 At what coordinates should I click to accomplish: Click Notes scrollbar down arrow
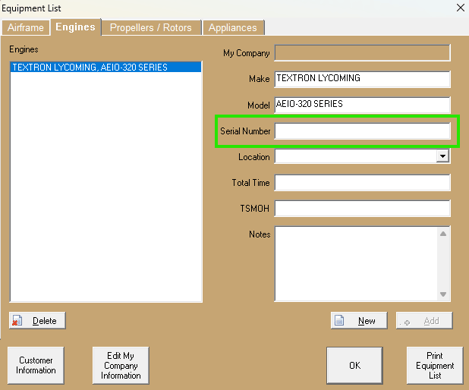tap(443, 294)
